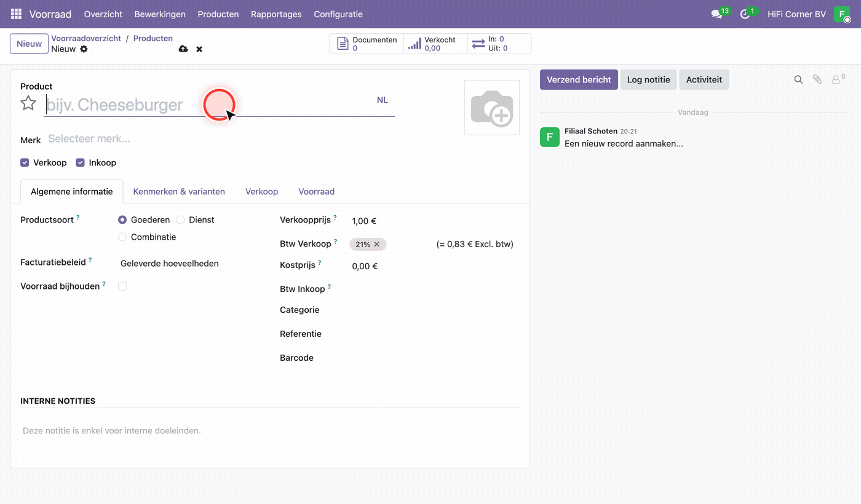Attach files using the paperclip icon
The image size is (861, 504).
[x=817, y=80]
